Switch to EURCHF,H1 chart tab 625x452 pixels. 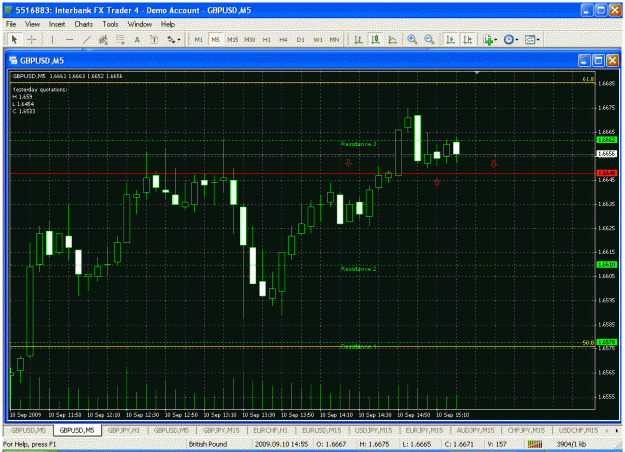point(270,430)
